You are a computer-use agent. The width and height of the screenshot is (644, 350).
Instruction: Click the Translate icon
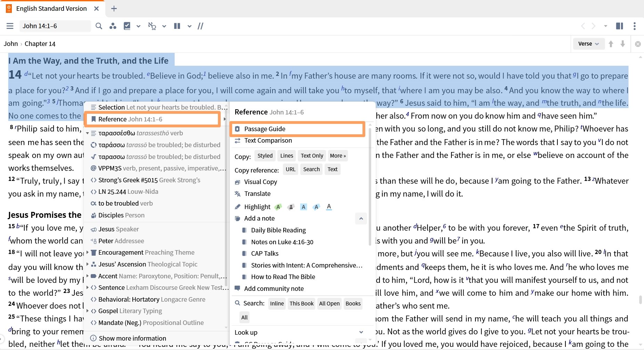pyautogui.click(x=238, y=194)
